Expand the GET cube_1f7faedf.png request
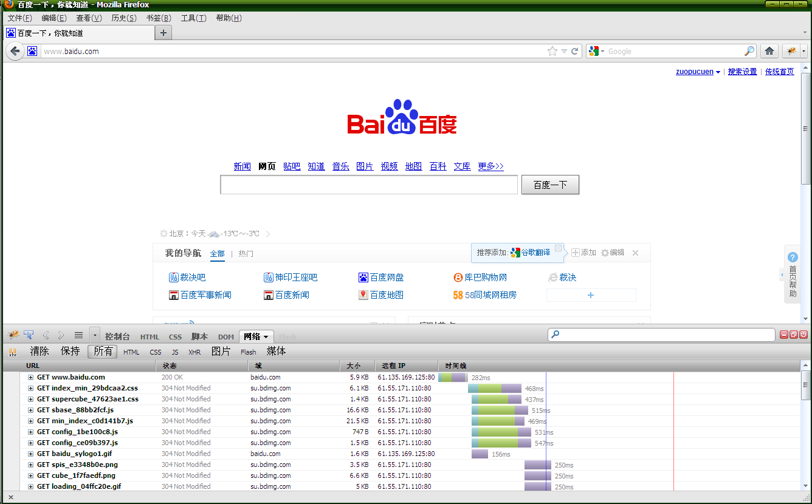Viewport: 812px width, 504px height. [30, 475]
